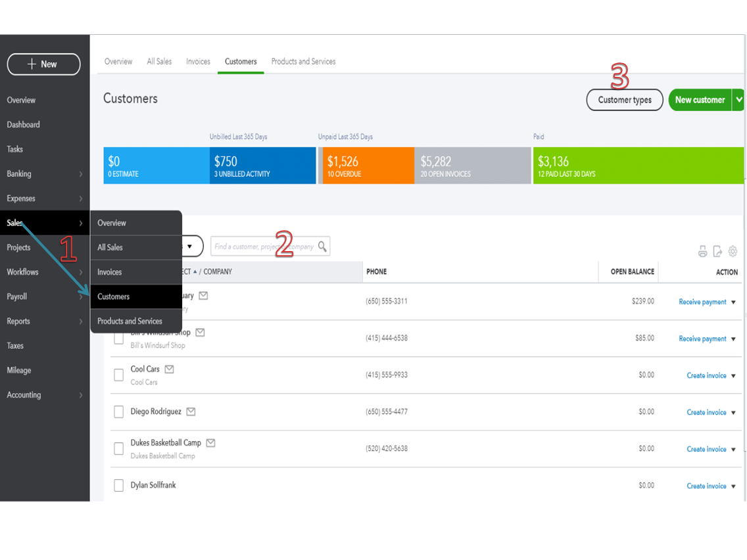Check the checkbox for Diego Rodriguez

(118, 411)
